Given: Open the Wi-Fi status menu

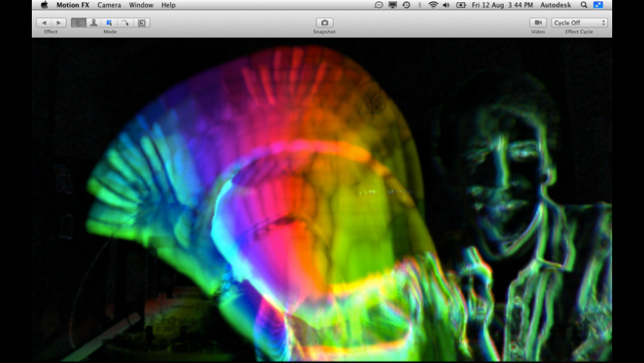Looking at the screenshot, I should pyautogui.click(x=433, y=5).
